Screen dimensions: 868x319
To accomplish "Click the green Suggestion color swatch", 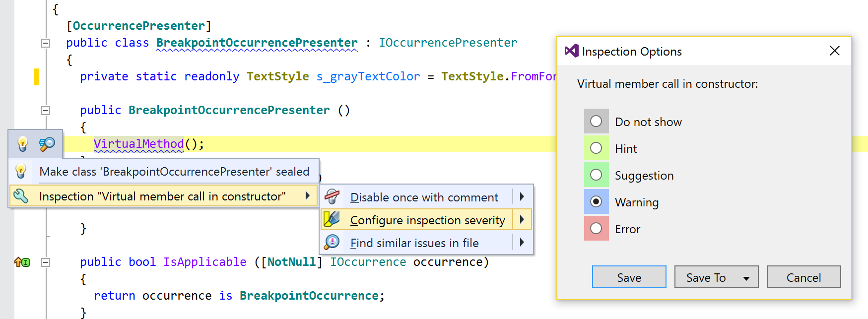I will tap(597, 175).
